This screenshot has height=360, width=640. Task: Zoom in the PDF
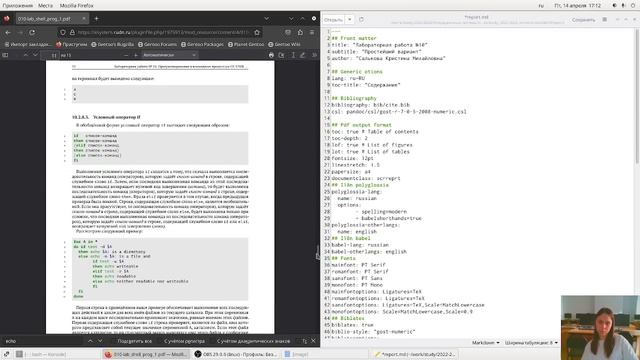tap(136, 55)
